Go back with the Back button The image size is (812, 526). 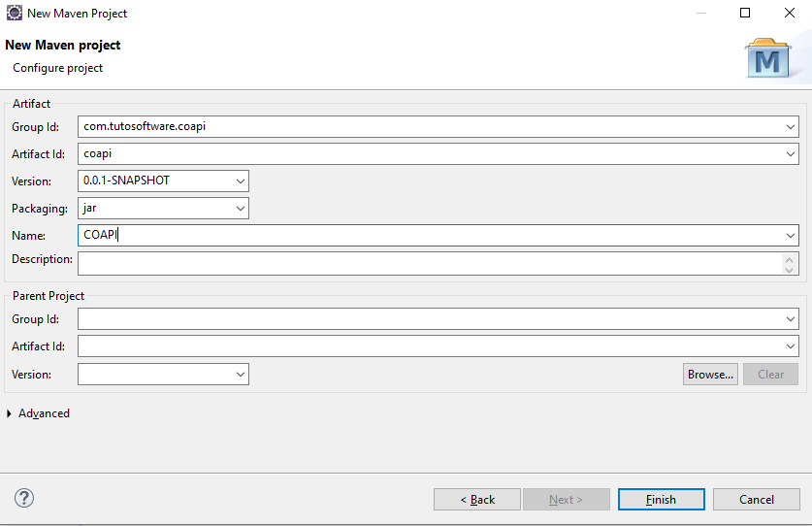[x=477, y=499]
